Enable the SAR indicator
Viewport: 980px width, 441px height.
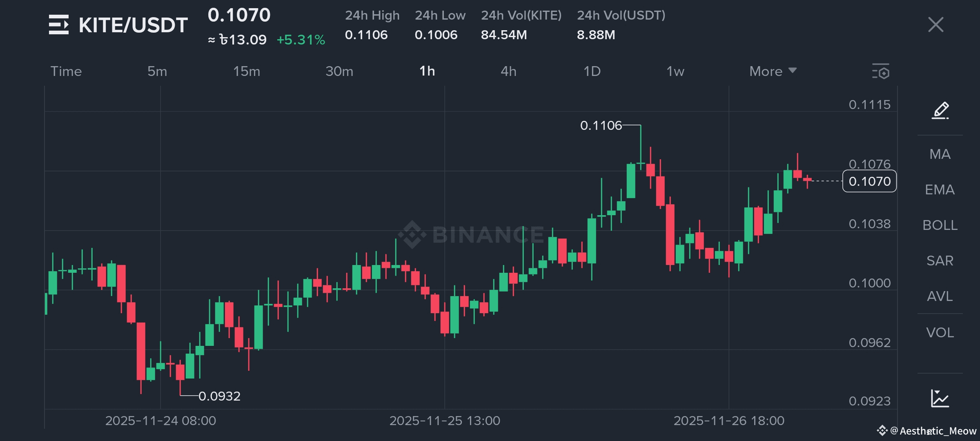[940, 261]
